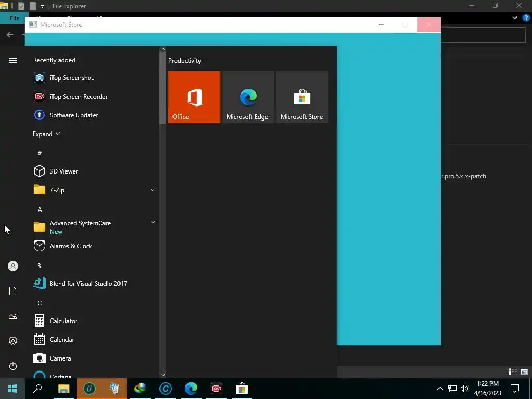
Task: Open Microsoft Edge from the taskbar
Action: click(x=191, y=389)
